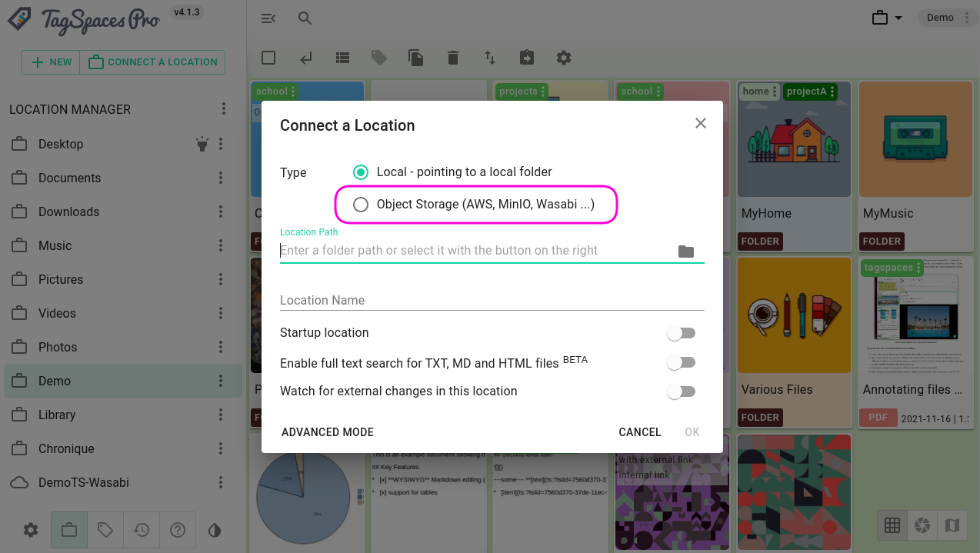Open Documents location more options
This screenshot has height=553, width=980.
coord(221,178)
